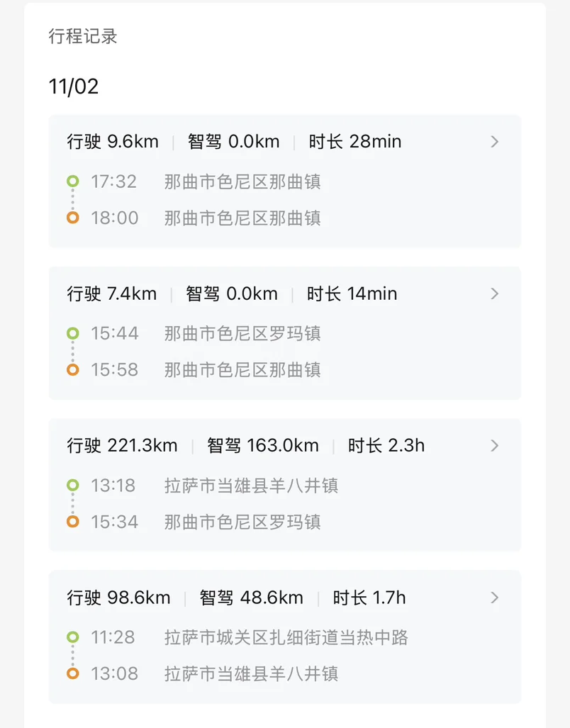The height and width of the screenshot is (728, 570).
Task: Click green start marker at 15:44
Action: click(x=72, y=333)
